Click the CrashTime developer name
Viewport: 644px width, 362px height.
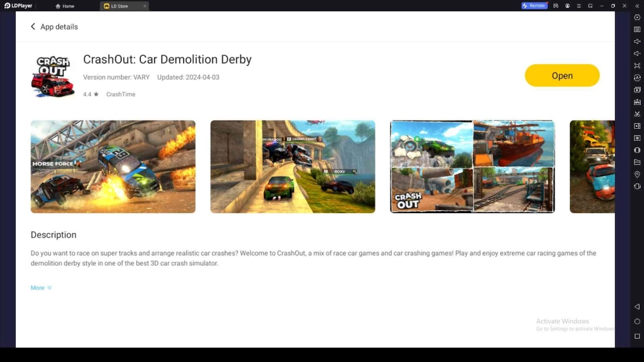[x=121, y=94]
